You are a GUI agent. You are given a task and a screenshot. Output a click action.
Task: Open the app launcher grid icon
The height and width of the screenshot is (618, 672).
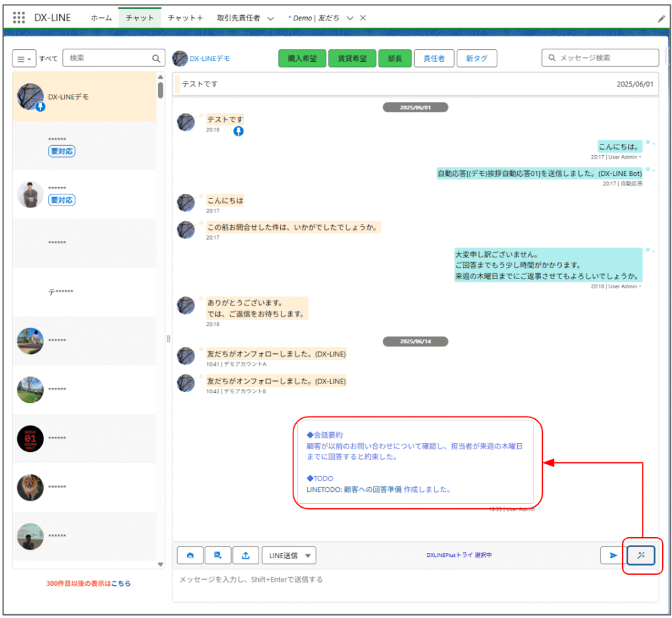pos(19,18)
